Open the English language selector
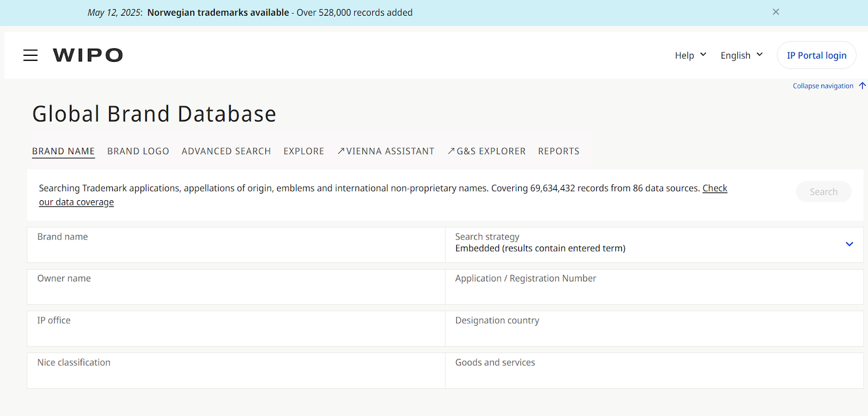868x416 pixels. 742,55
